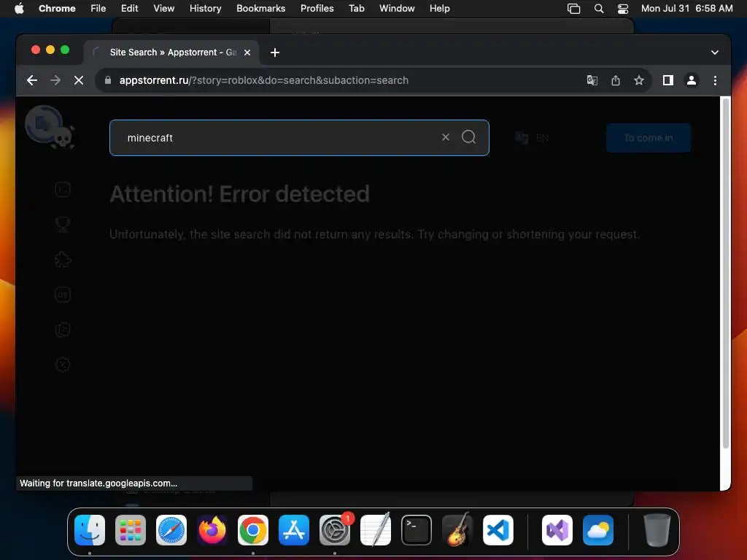Open App Store from the Dock
The height and width of the screenshot is (560, 747).
(x=294, y=530)
